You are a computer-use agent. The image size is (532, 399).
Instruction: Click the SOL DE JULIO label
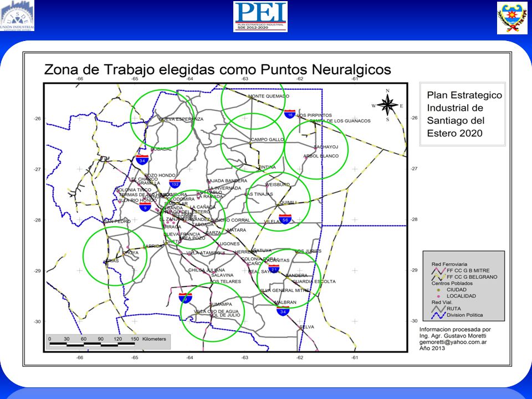224,315
